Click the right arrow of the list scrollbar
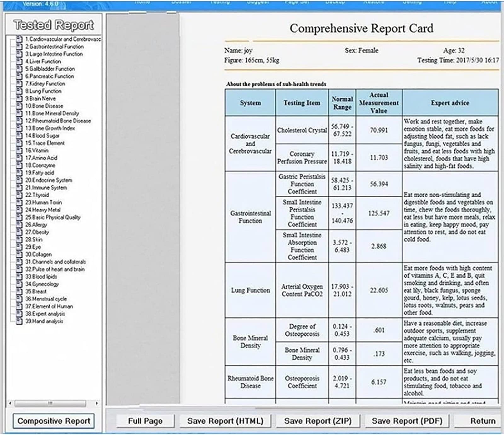This screenshot has width=504, height=435. [97, 403]
